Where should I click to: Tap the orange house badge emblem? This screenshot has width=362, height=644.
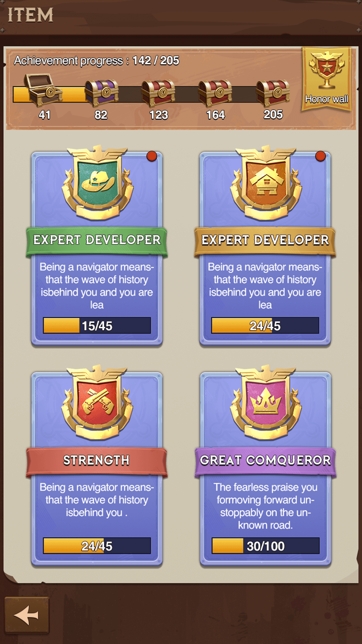pyautogui.click(x=266, y=183)
